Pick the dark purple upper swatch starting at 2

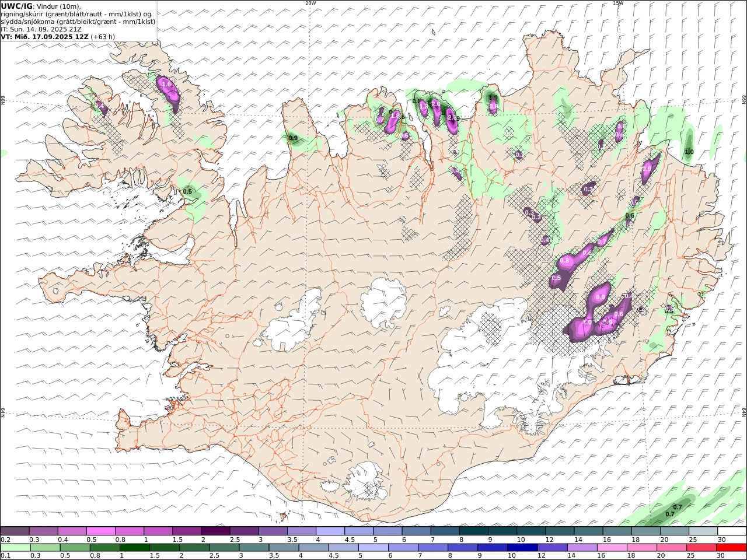click(x=215, y=531)
